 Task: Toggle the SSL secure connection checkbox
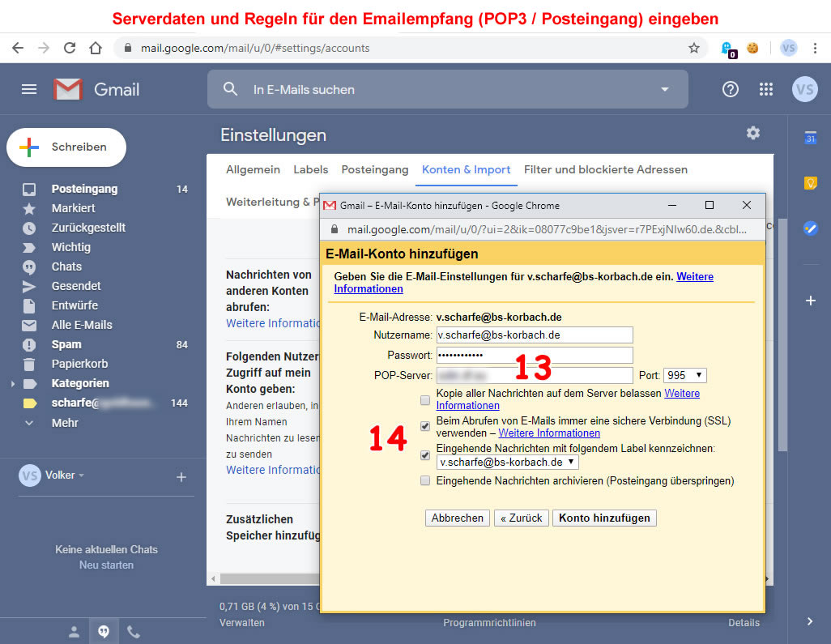coord(425,425)
